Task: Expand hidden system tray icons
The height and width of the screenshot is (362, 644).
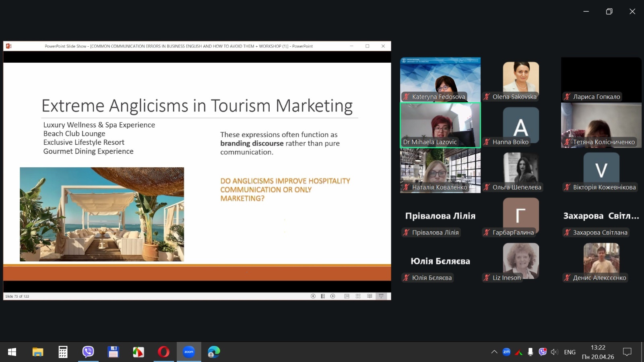Action: [x=494, y=352]
